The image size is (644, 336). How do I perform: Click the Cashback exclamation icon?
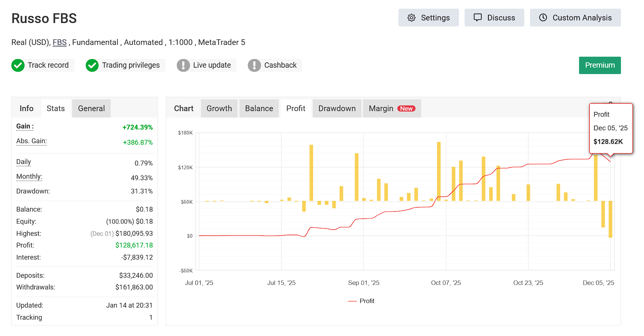tap(254, 65)
